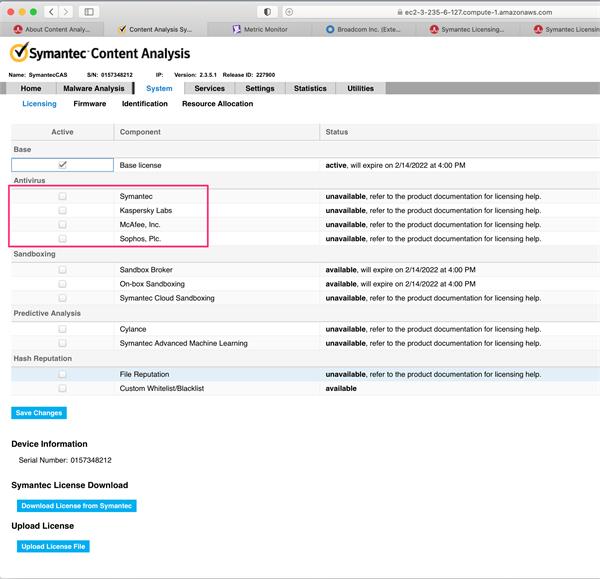
Task: Enable the Sandbox Broker checkbox
Action: (62, 270)
